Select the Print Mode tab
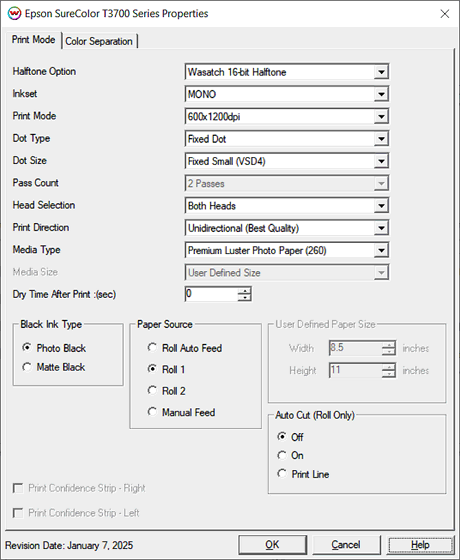 tap(34, 40)
